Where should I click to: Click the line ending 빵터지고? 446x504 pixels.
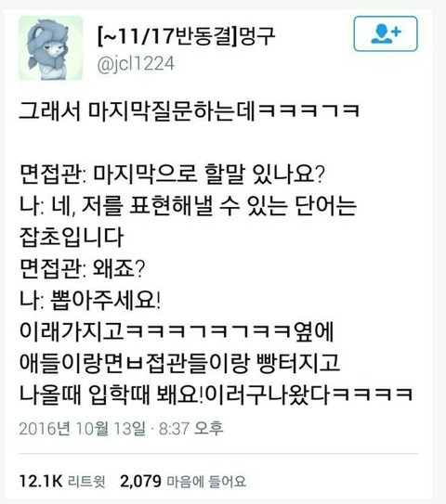point(179,363)
